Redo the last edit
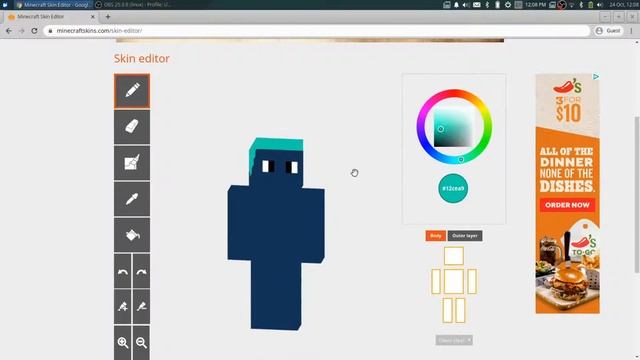Image resolution: width=640 pixels, height=360 pixels. point(141,271)
